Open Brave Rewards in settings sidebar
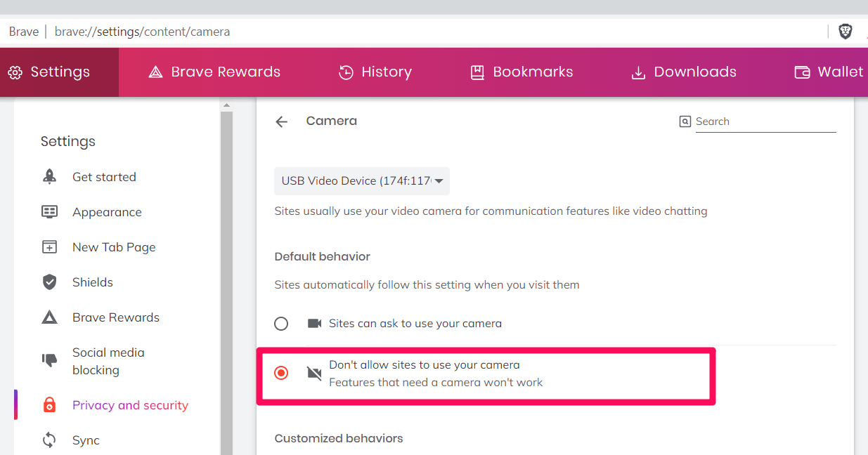Image resolution: width=868 pixels, height=455 pixels. (116, 317)
